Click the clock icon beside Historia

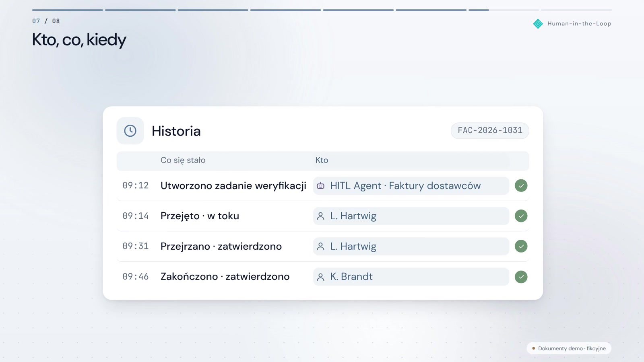[x=130, y=131]
